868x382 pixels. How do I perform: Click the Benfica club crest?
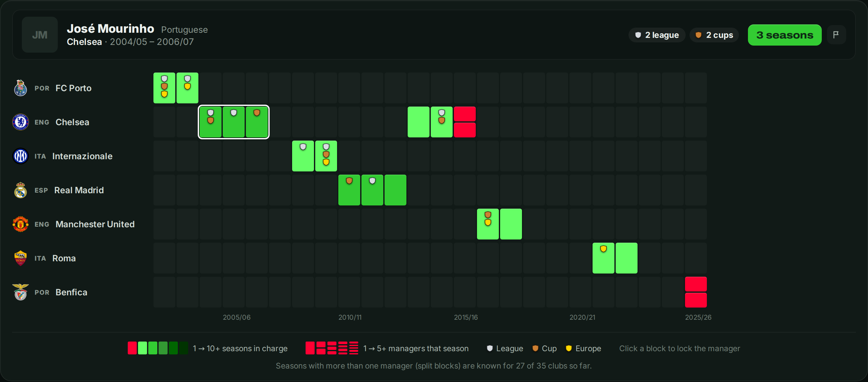(20, 292)
